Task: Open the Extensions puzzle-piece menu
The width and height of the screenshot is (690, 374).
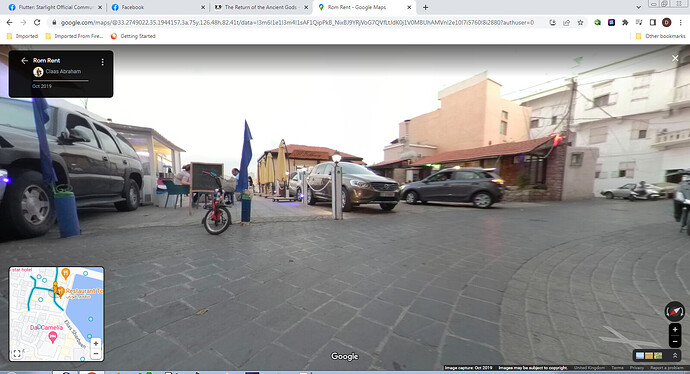Action: [625, 22]
